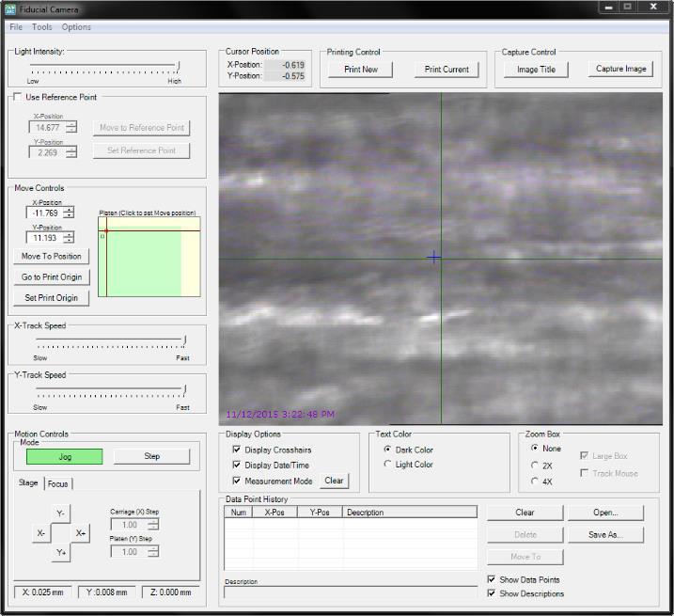The width and height of the screenshot is (674, 616).
Task: Click the camera image view
Action: click(441, 259)
